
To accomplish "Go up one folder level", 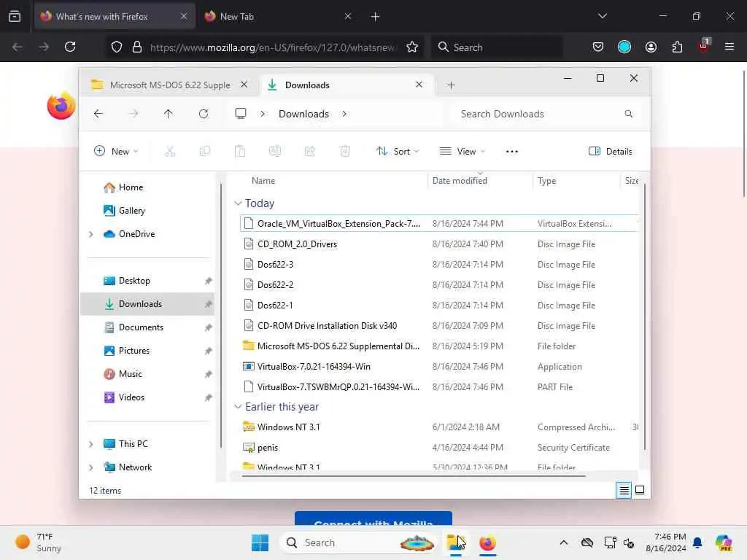I will tap(169, 114).
